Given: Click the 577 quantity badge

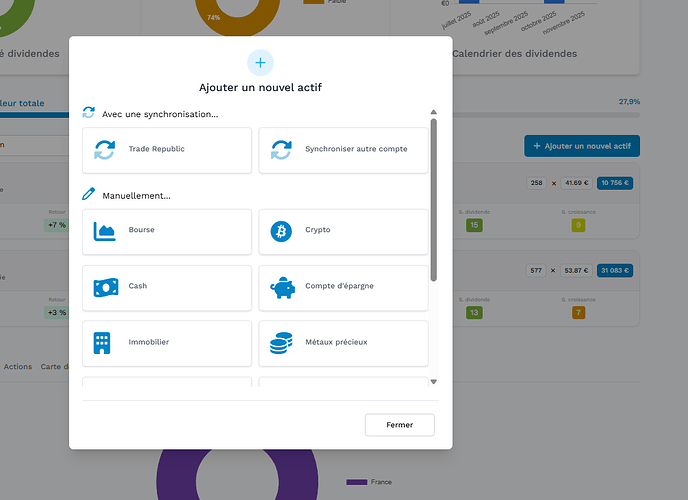Looking at the screenshot, I should click(x=536, y=270).
